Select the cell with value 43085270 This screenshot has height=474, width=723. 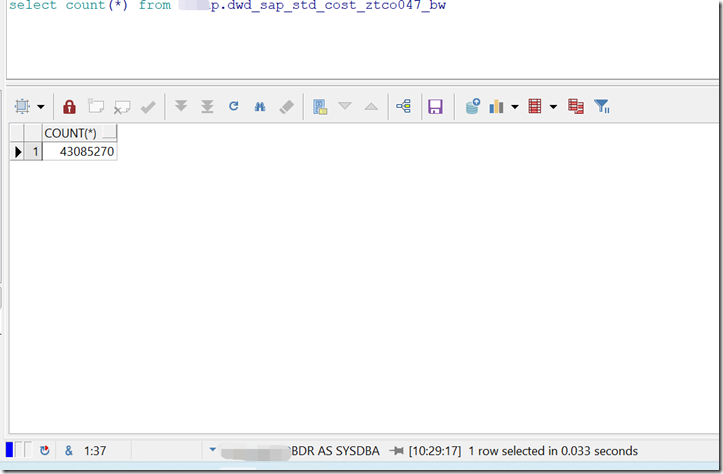[79, 152]
